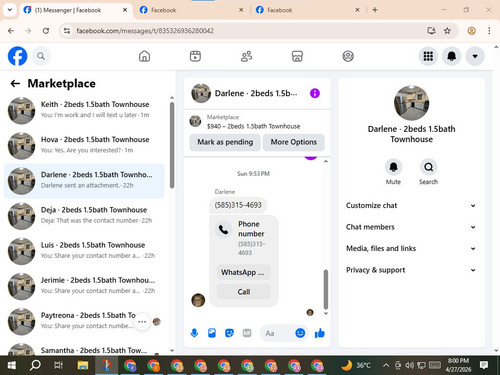Click the phone handset icon in message

(x=223, y=229)
